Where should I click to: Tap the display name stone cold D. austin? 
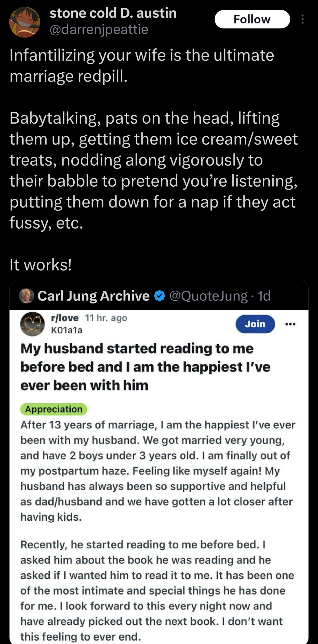coord(113,13)
